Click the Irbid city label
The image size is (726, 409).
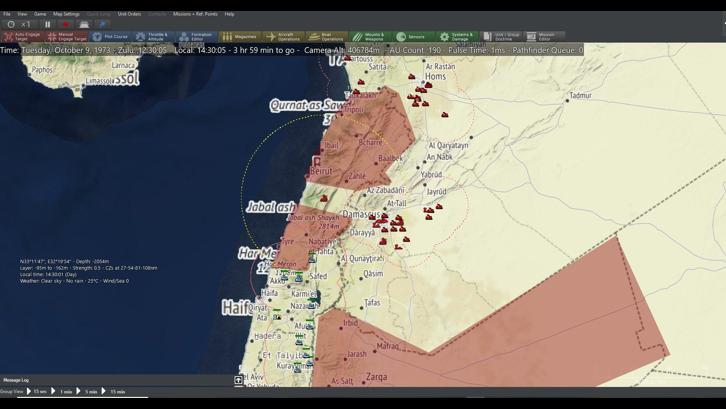350,323
